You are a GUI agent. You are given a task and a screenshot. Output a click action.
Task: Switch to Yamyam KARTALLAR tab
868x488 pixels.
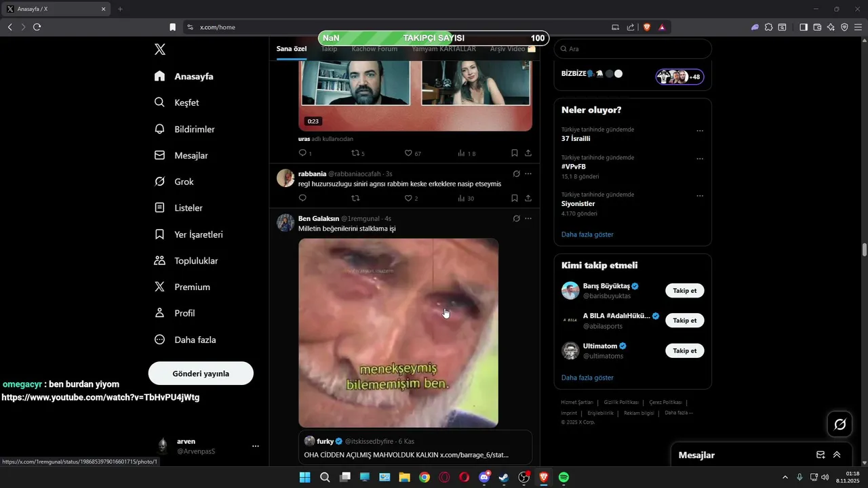(443, 49)
